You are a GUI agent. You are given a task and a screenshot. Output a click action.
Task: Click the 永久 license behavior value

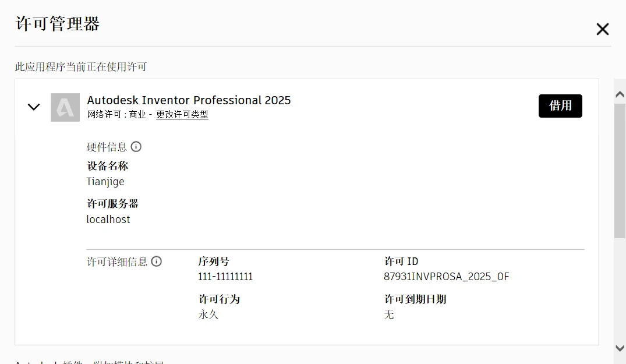pyautogui.click(x=208, y=314)
